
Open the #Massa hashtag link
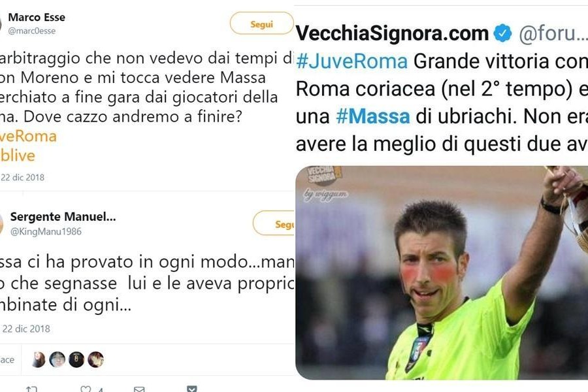[x=373, y=116]
